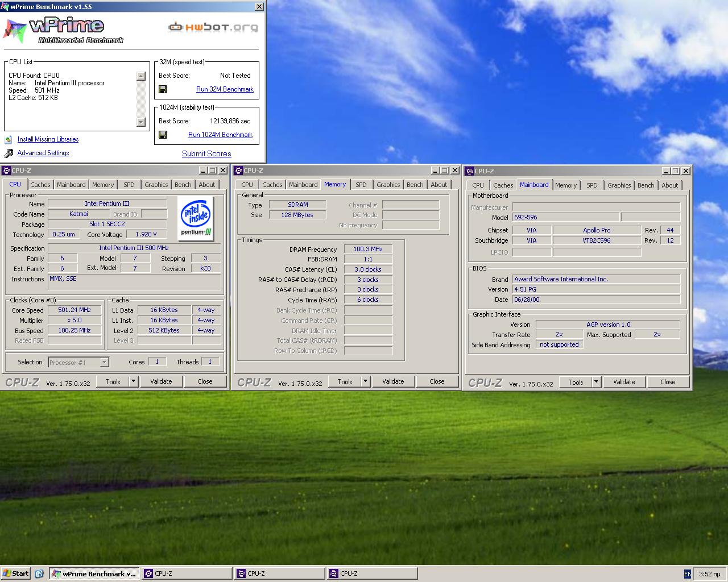Click the DRAM Frequency 100.3 MHz field
Image resolution: width=728 pixels, height=582 pixels.
[368, 249]
